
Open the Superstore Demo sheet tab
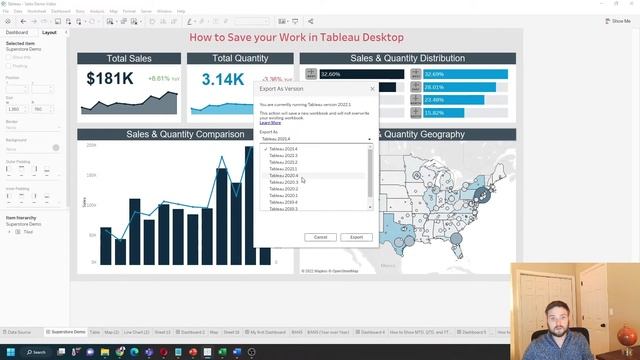66,332
